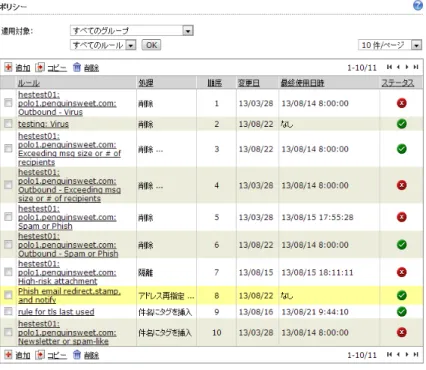426x370 pixels.
Task: Check the box for rule order 3
Action: (8, 148)
